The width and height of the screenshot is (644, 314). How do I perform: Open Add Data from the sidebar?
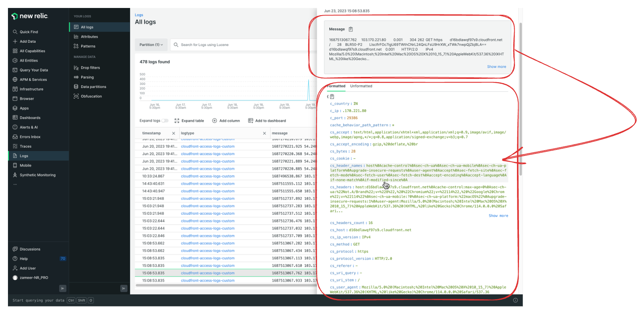(x=27, y=41)
